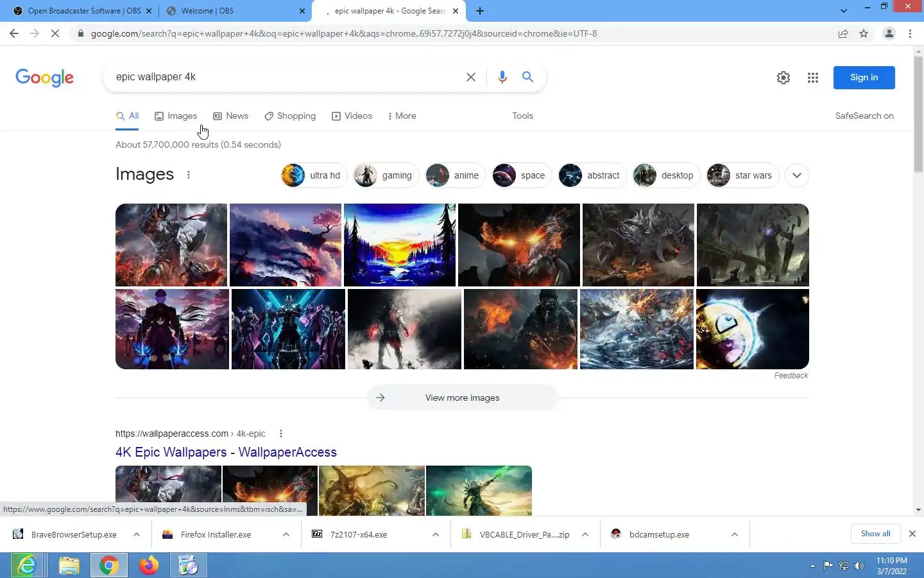Click Show all downloads
Viewport: 924px width, 578px height.
tap(875, 534)
